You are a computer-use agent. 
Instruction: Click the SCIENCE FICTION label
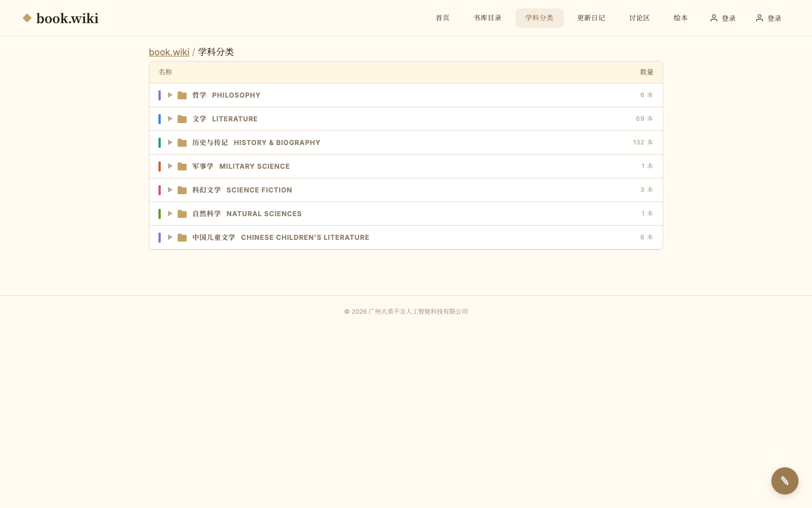(259, 190)
